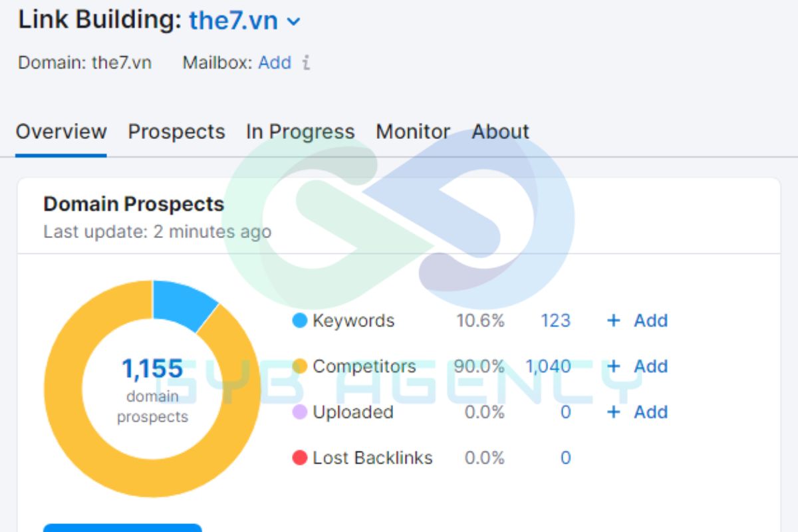Open the About tab
Viewport: 798px width, 532px height.
click(501, 132)
